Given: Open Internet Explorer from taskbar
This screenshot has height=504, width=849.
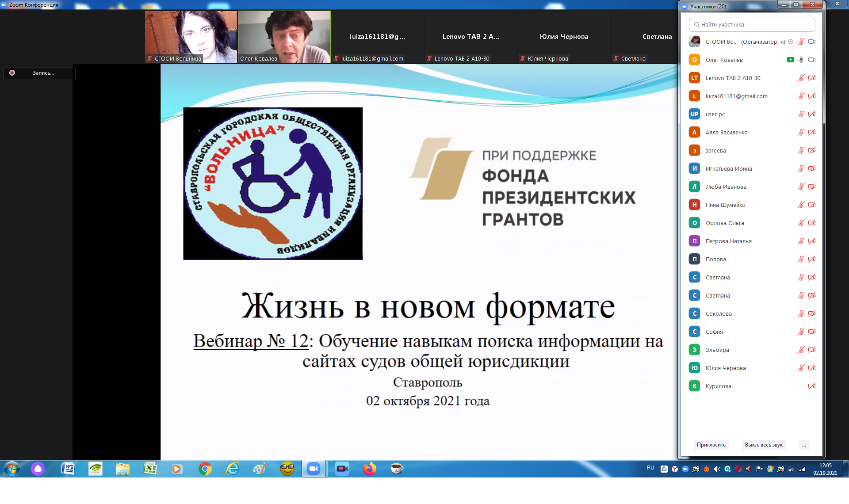Looking at the screenshot, I should point(233,469).
